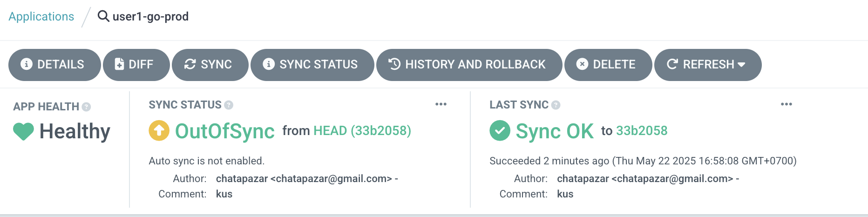Open the SYNC STATUS toolbar button
Image resolution: width=868 pixels, height=217 pixels.
312,64
